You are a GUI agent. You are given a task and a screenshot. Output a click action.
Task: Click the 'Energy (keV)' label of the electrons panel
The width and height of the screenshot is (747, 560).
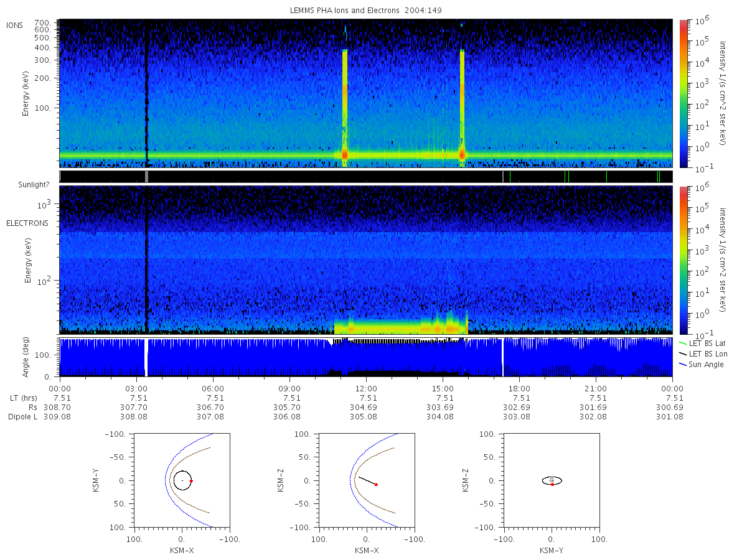[27, 260]
